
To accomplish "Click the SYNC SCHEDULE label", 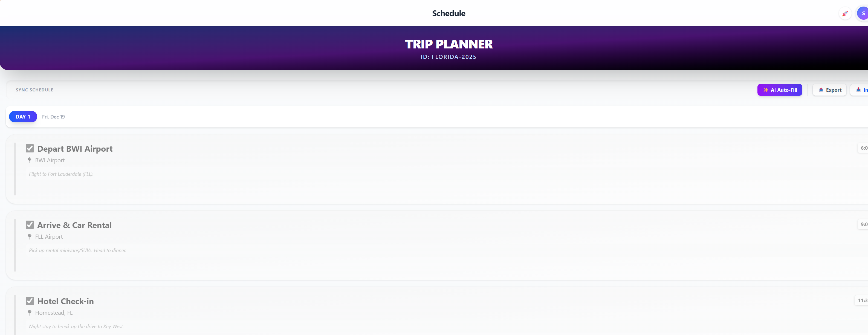I will pos(34,90).
